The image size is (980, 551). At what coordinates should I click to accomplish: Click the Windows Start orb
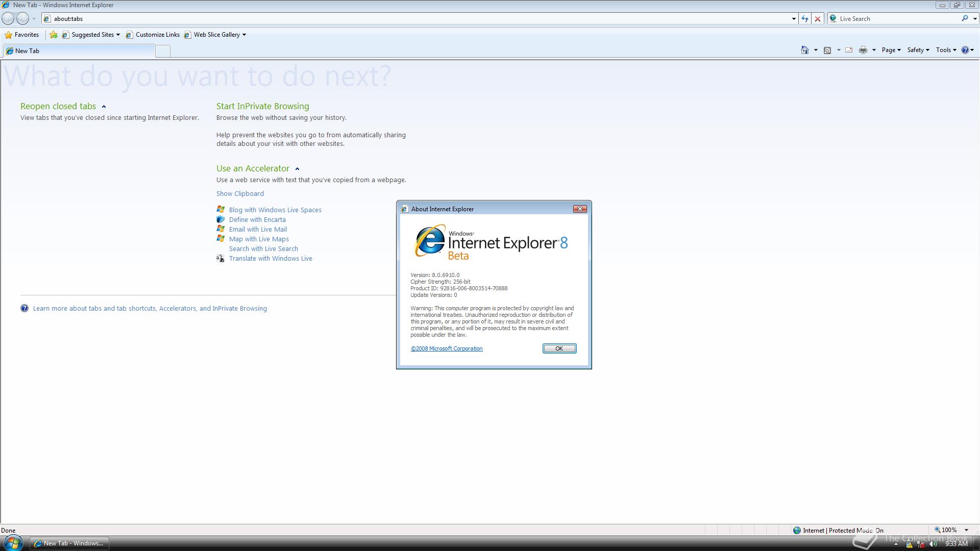point(13,543)
